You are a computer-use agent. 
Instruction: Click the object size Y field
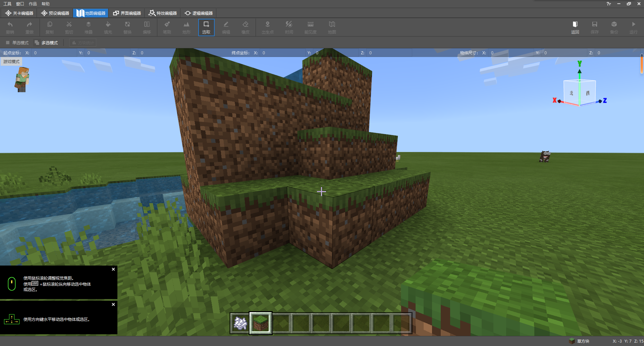pos(564,53)
